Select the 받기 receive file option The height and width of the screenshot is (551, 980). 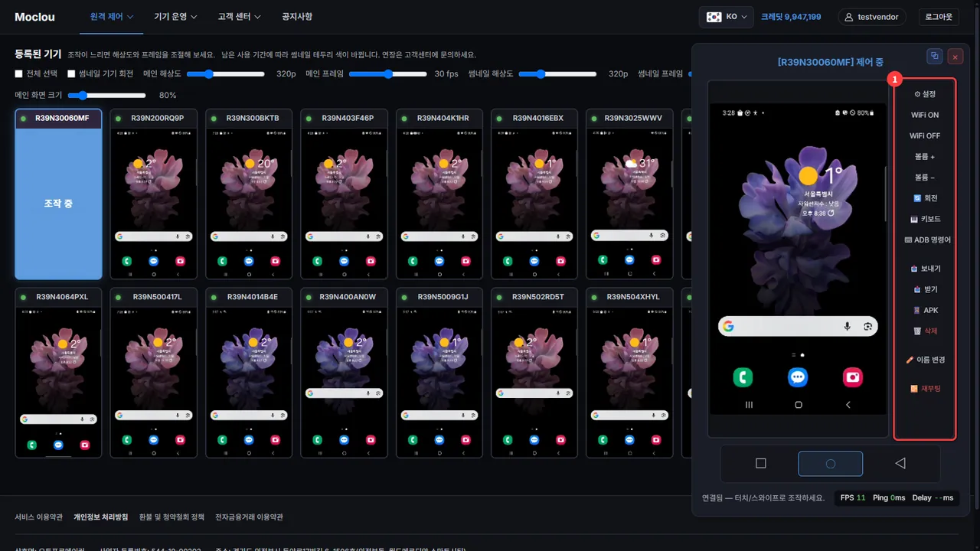(925, 289)
